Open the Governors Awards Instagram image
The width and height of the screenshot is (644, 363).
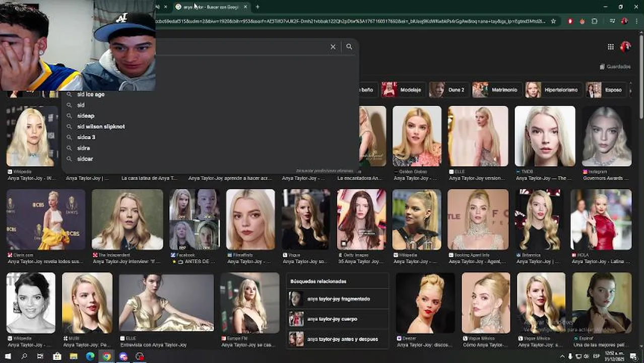point(607,136)
